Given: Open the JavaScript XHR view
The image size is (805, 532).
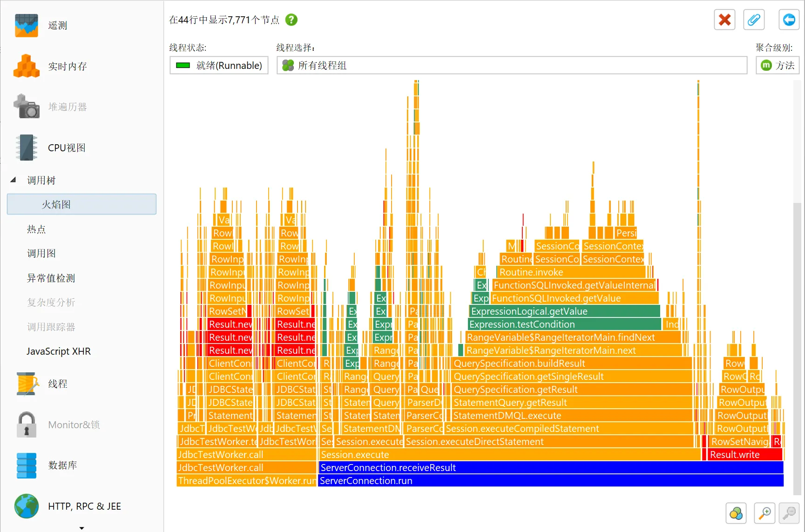Looking at the screenshot, I should tap(59, 351).
